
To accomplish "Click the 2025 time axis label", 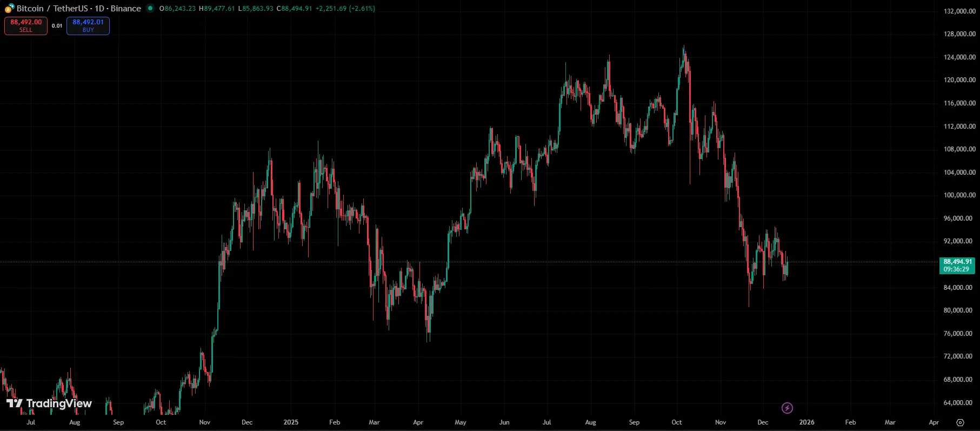I will click(x=291, y=422).
